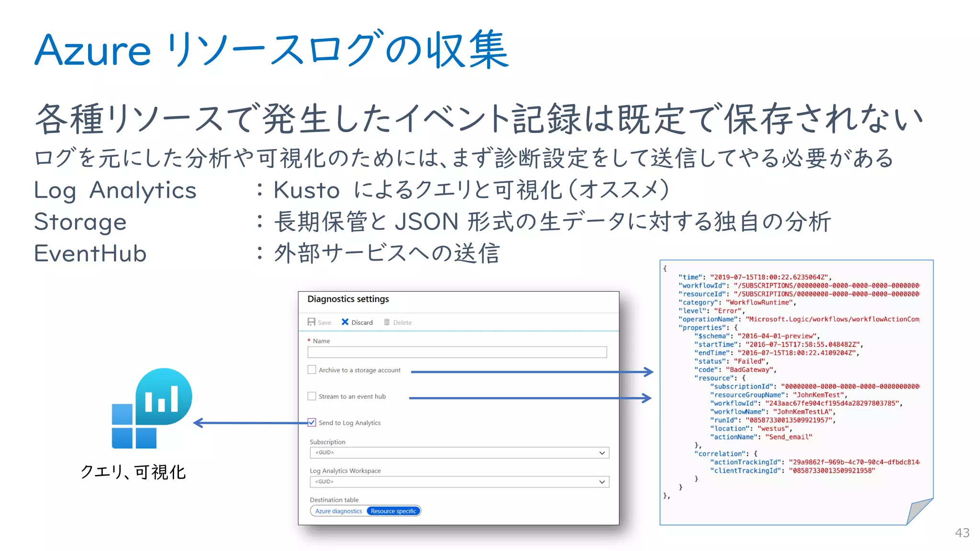
Task: Click the "time" JSON line
Action: (x=755, y=277)
